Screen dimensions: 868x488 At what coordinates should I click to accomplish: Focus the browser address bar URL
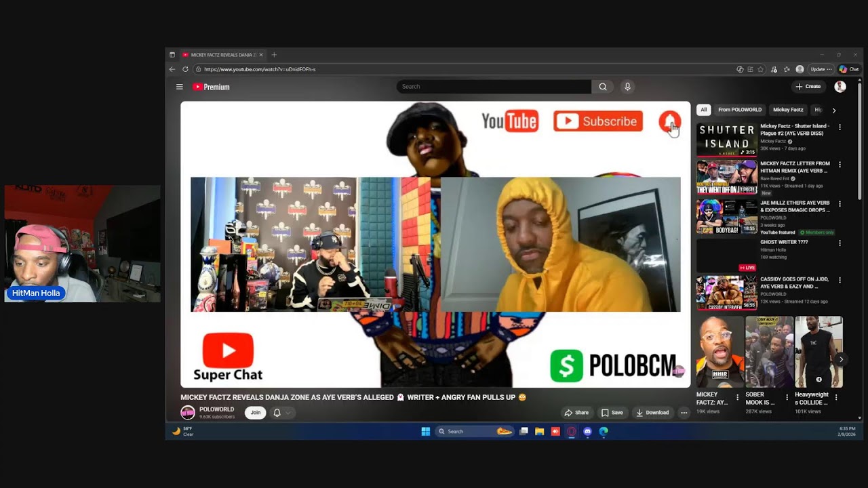(260, 69)
